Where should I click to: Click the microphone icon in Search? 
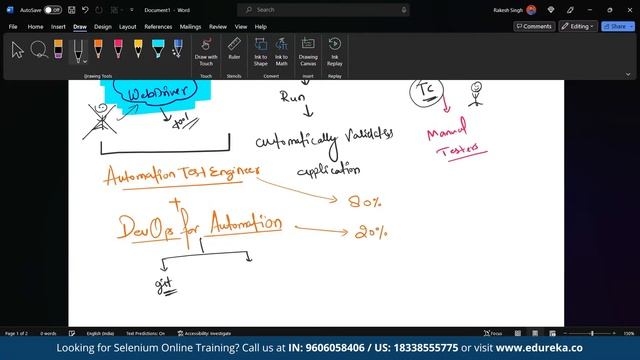(404, 10)
